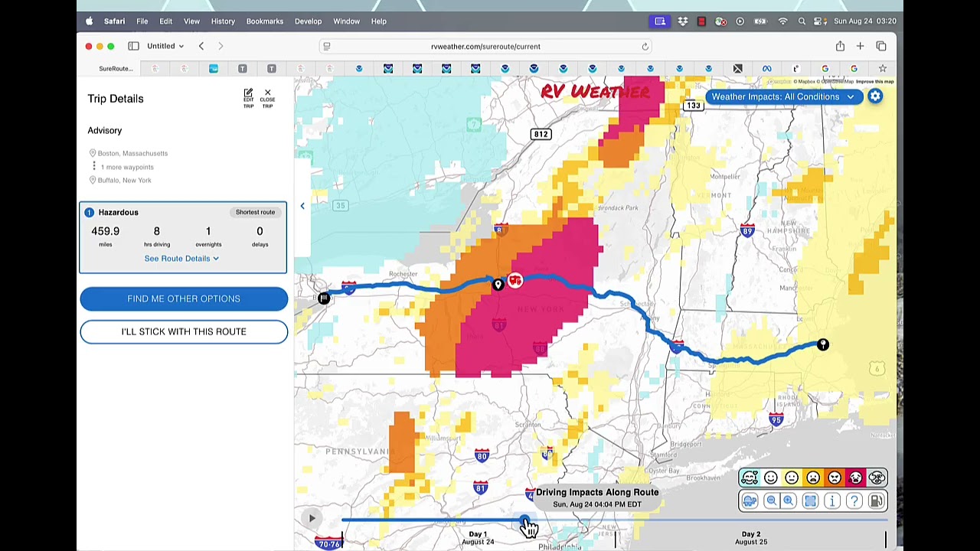Click the page reader icon in address bar

327,47
